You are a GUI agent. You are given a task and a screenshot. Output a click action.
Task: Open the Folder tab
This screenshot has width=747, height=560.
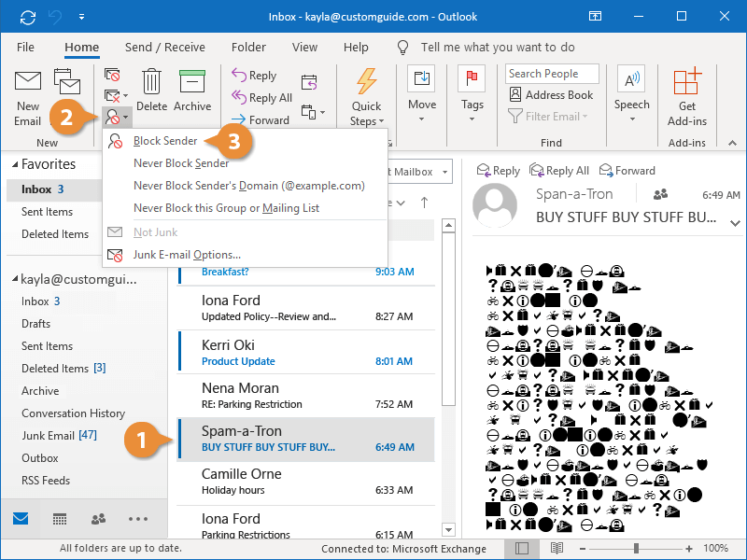(248, 48)
